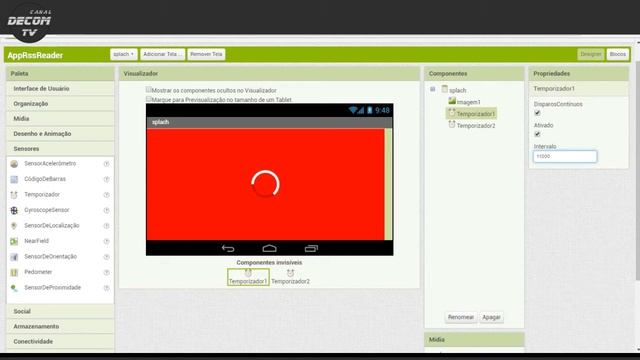This screenshot has width=640, height=360.
Task: Select Temporizador1 under Componentes invisíveis
Action: 248,277
